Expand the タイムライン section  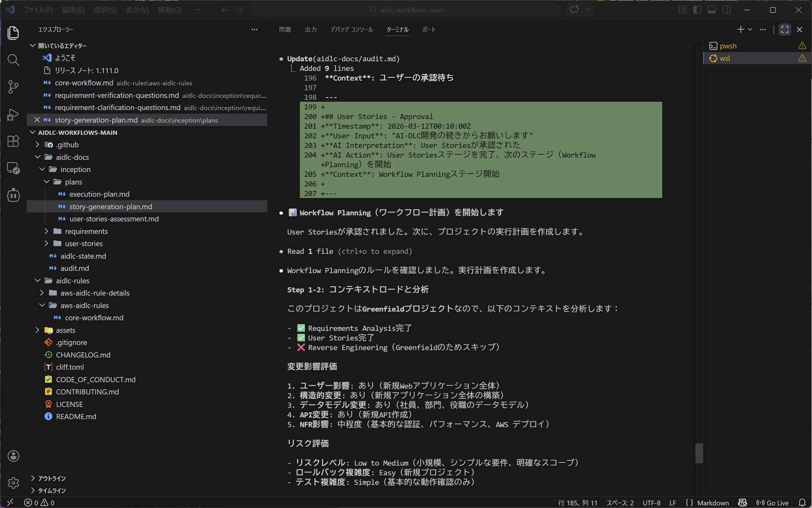pyautogui.click(x=147, y=491)
